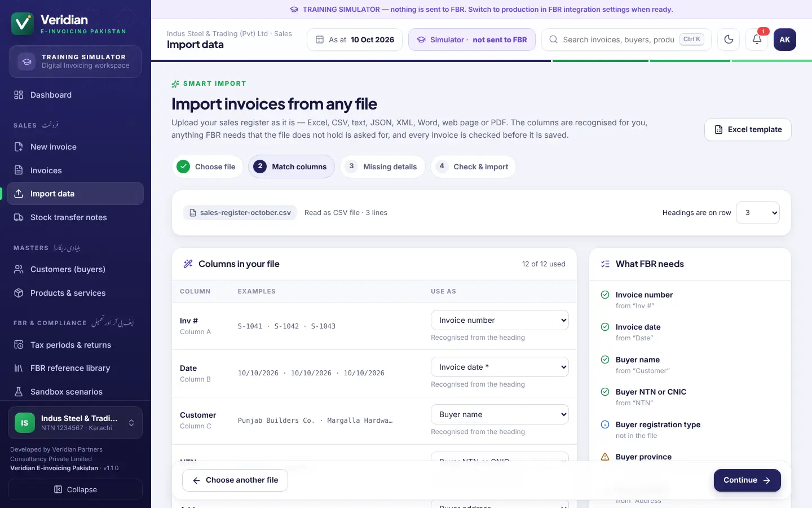Click the calendar icon beside As at date

pyautogui.click(x=320, y=40)
